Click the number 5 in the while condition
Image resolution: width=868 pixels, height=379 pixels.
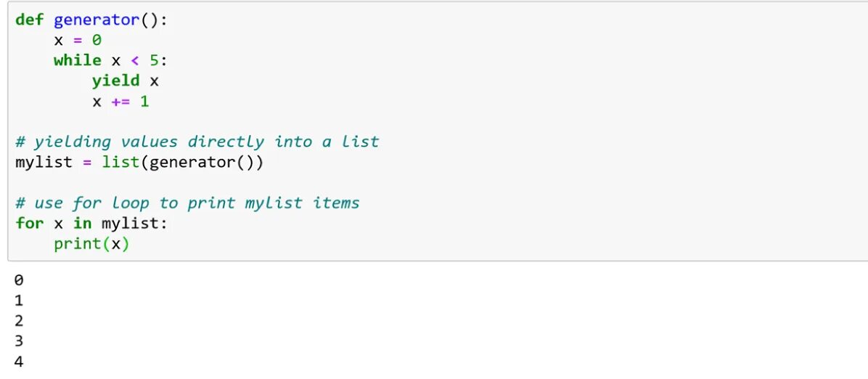(x=155, y=60)
